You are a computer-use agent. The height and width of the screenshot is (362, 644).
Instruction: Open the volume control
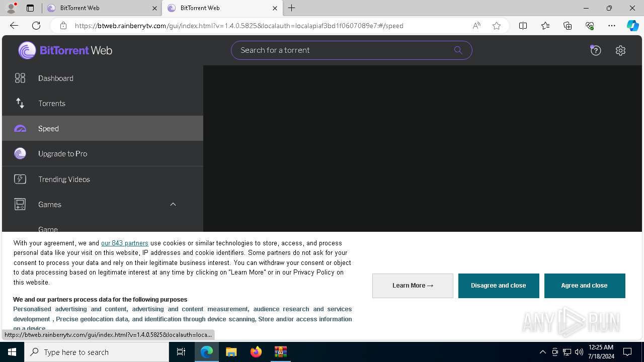pyautogui.click(x=579, y=352)
